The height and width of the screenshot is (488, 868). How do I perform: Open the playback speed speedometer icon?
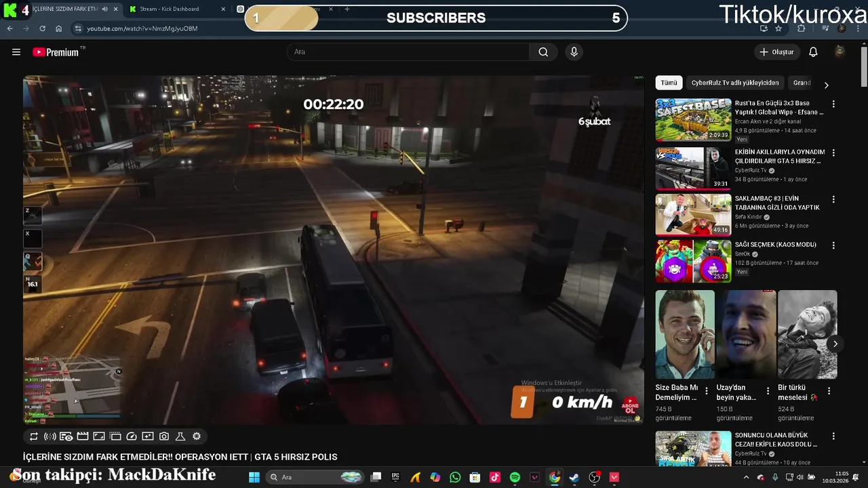(x=132, y=436)
